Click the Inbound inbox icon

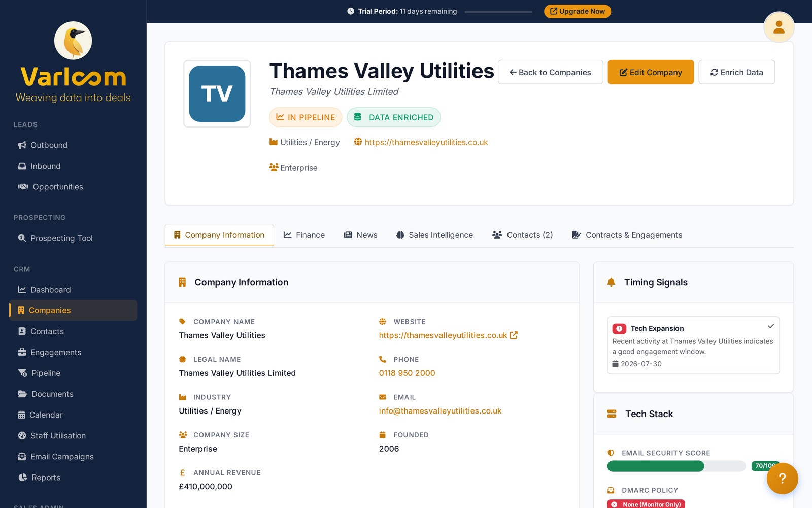tap(22, 166)
